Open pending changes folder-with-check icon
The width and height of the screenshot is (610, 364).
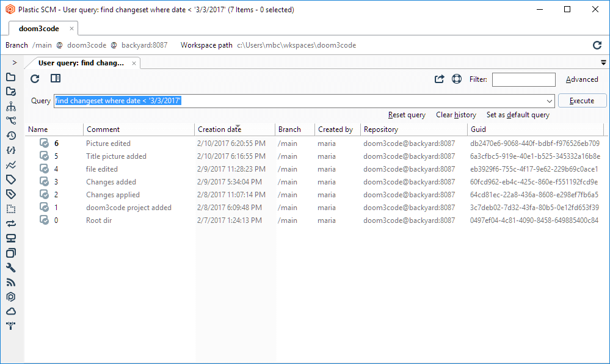pyautogui.click(x=11, y=92)
